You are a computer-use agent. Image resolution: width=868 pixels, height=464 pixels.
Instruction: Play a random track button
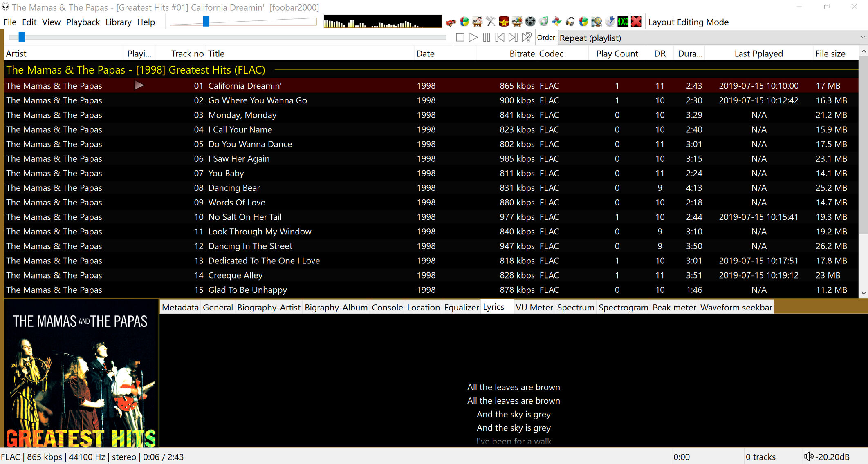[x=527, y=38]
